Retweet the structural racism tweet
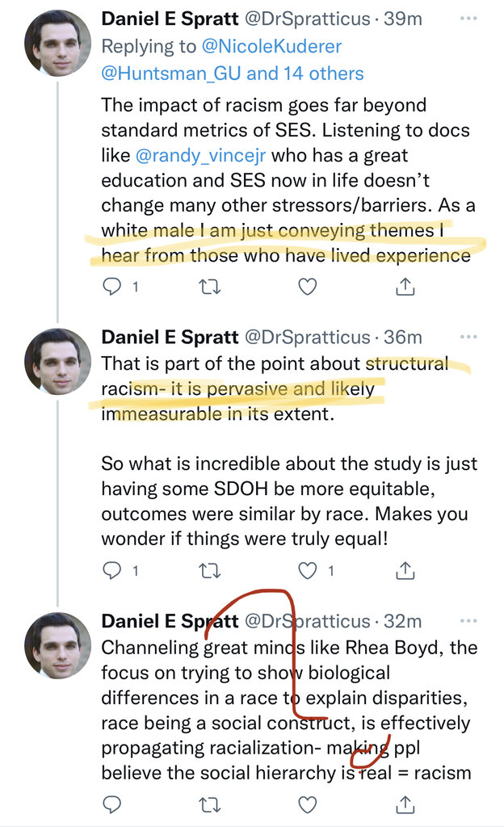The width and height of the screenshot is (504, 827). click(x=210, y=570)
